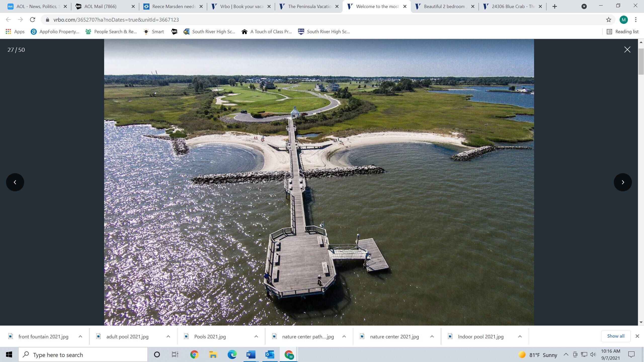Open Reading list panel
644x362 pixels.
(623, 32)
